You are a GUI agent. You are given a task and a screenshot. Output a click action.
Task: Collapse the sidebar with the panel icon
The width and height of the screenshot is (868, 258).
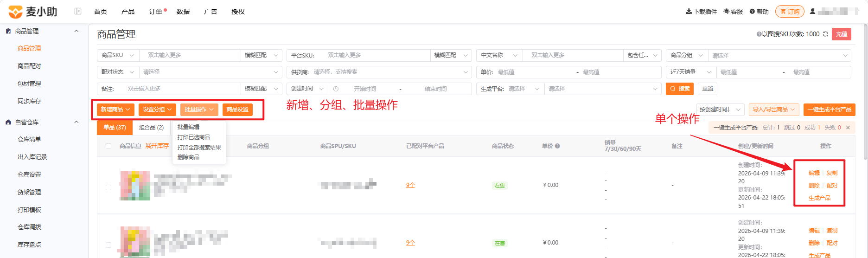pos(78,11)
